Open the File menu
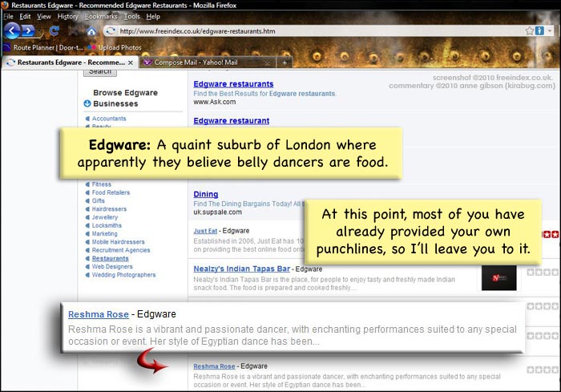The height and width of the screenshot is (392, 561). pyautogui.click(x=8, y=17)
